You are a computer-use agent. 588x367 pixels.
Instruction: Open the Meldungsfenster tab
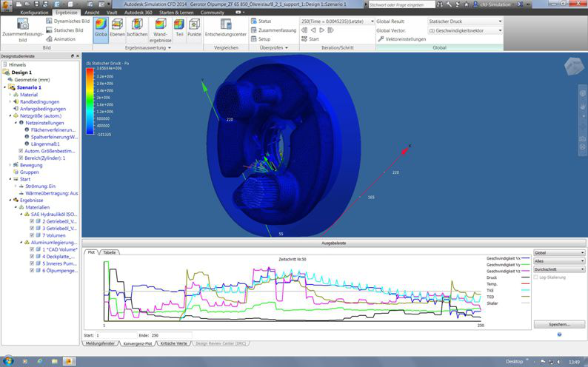100,343
